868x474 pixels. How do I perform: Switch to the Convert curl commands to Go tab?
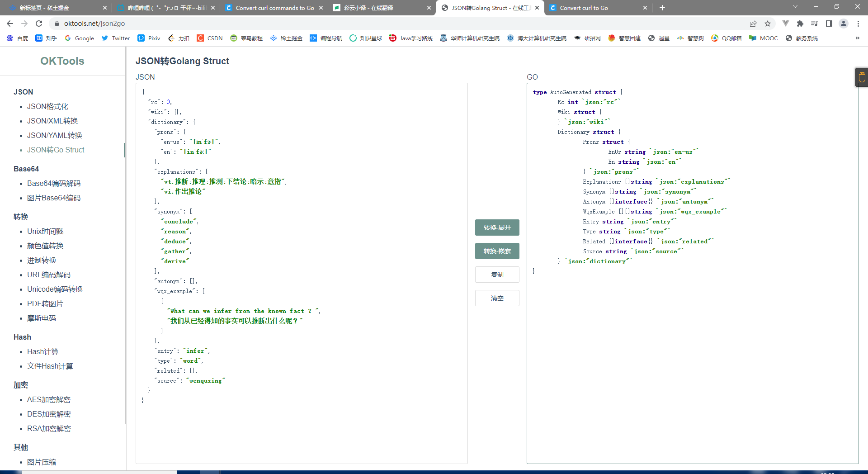[x=274, y=8]
